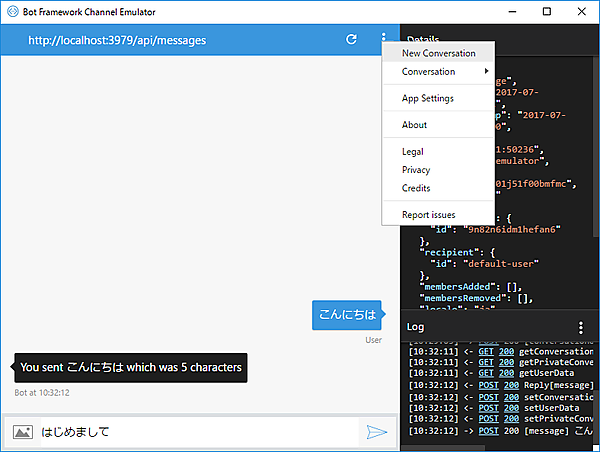
Task: Select New Conversation menu entry
Action: (x=439, y=53)
